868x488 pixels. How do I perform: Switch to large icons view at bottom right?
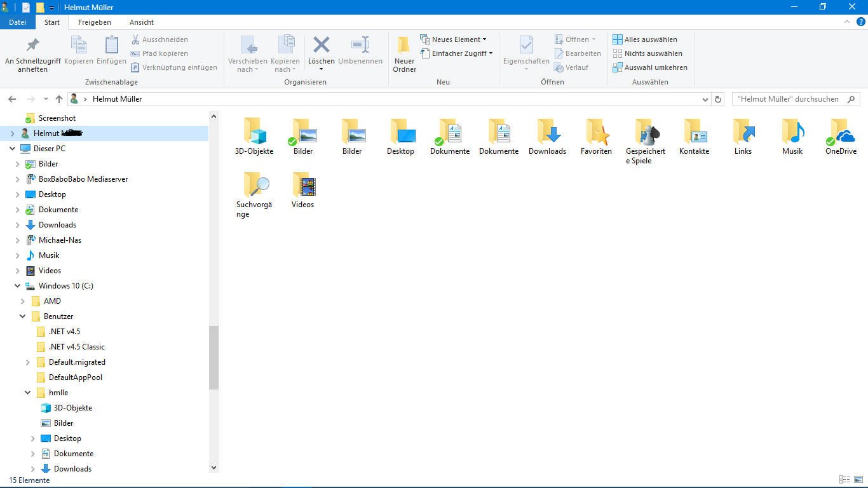coord(858,480)
